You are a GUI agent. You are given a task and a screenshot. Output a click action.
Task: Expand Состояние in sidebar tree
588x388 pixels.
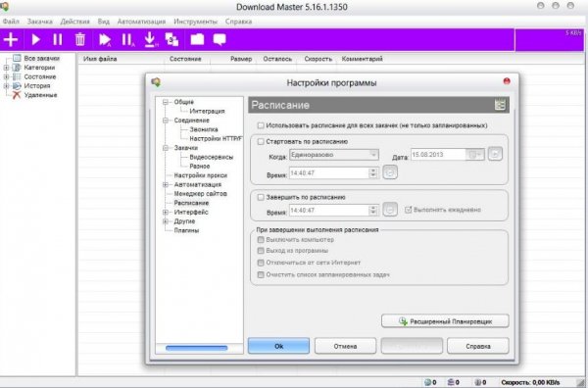click(x=6, y=76)
